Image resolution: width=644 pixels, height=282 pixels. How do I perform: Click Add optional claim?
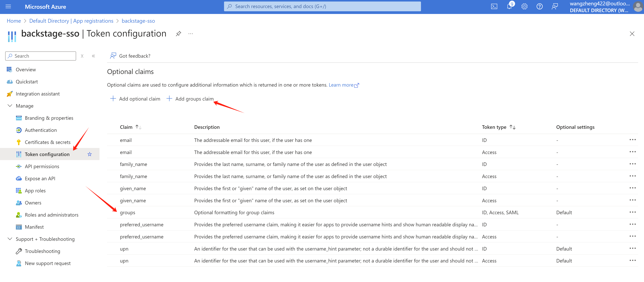pos(135,99)
